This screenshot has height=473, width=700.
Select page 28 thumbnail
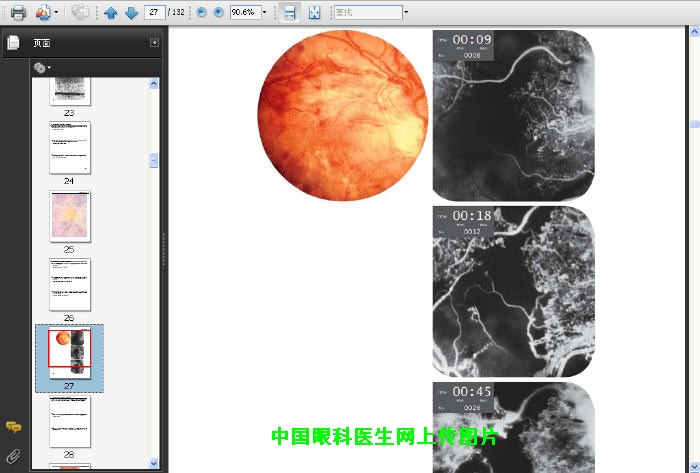70,421
